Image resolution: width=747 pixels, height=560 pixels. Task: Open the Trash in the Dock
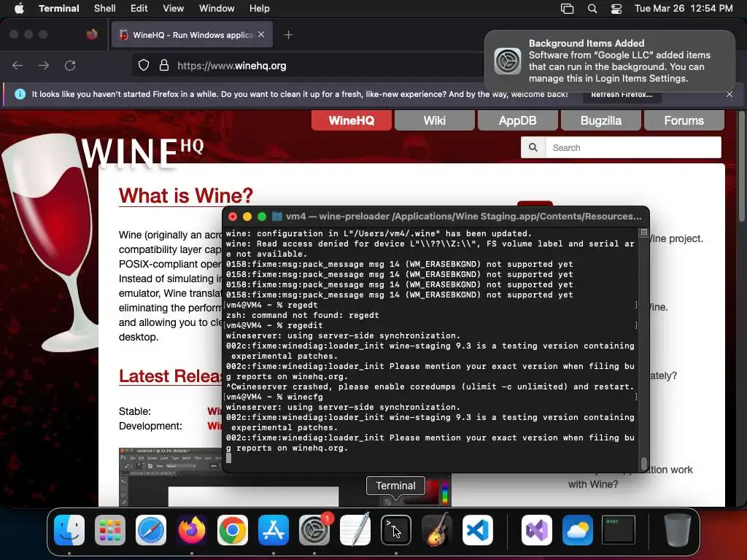pos(678,529)
